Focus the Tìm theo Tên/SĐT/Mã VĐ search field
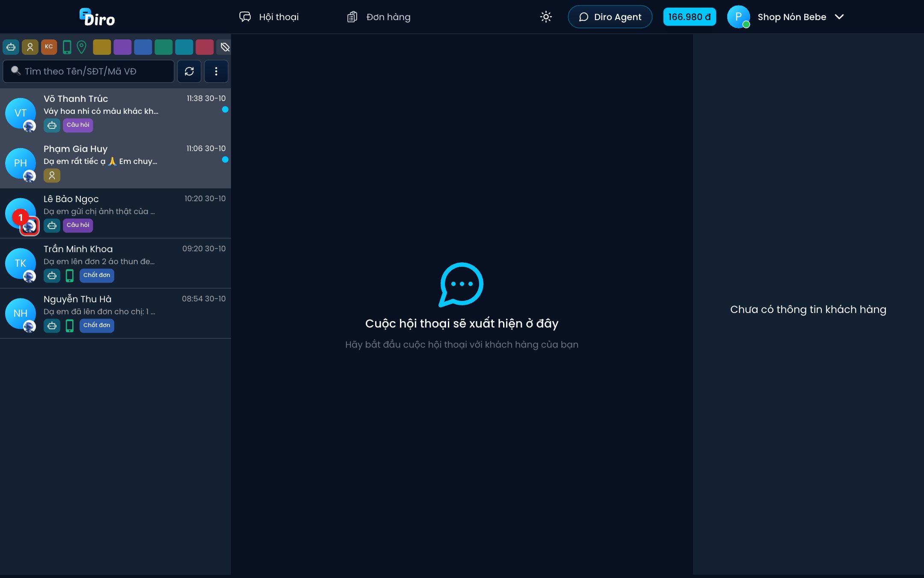Viewport: 924px width, 578px height. [89, 71]
